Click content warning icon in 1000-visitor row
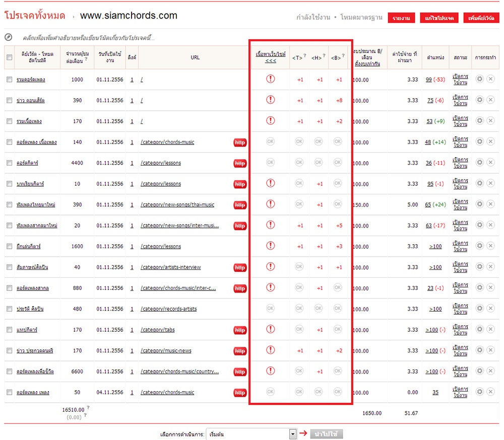 [x=270, y=79]
